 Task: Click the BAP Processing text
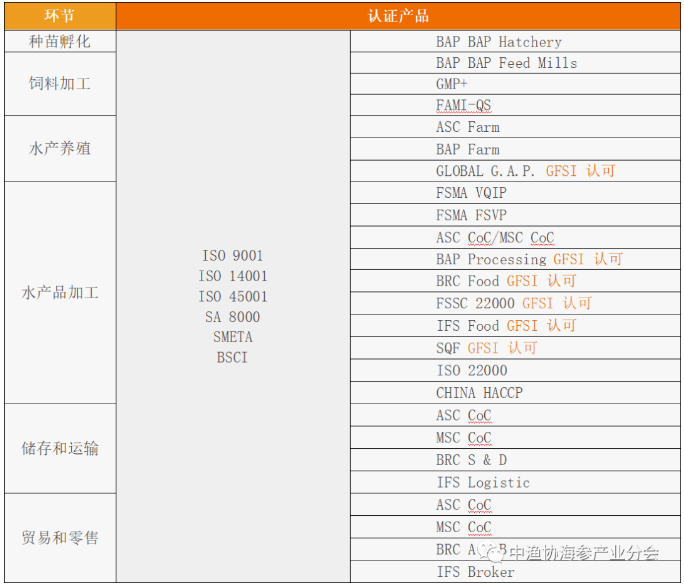tap(491, 260)
